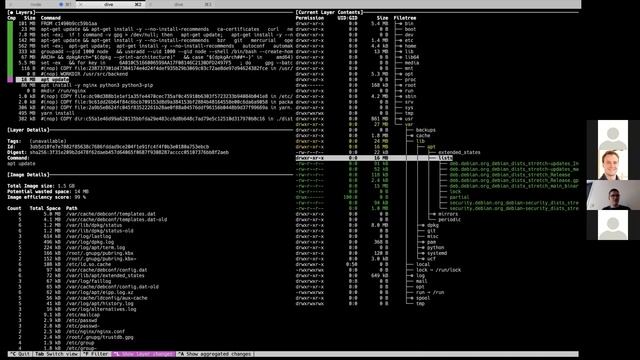Image resolution: width=640 pixels, height=360 pixels.
Task: Click the /var/log/lastlog path
Action: click(89, 236)
